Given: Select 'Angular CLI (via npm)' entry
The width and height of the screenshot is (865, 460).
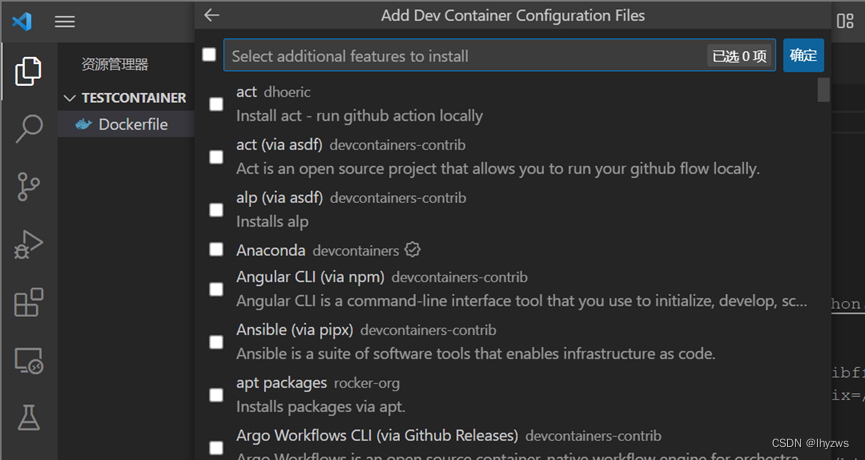Looking at the screenshot, I should pos(513,290).
